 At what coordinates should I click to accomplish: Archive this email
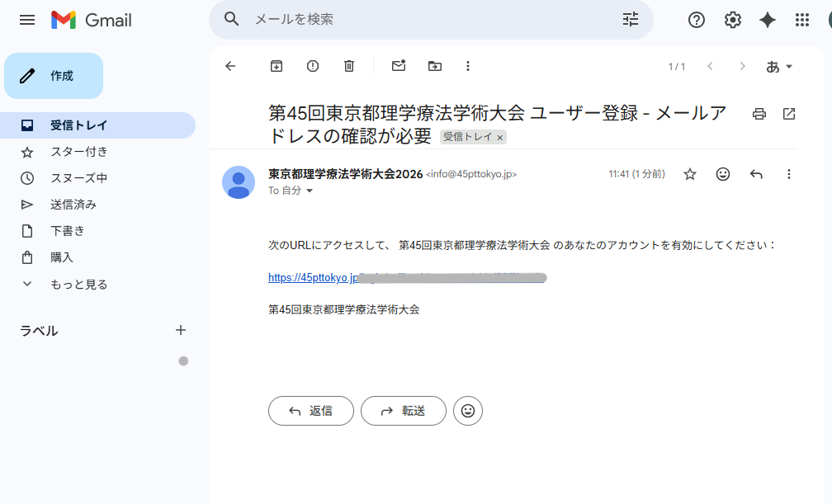(277, 66)
